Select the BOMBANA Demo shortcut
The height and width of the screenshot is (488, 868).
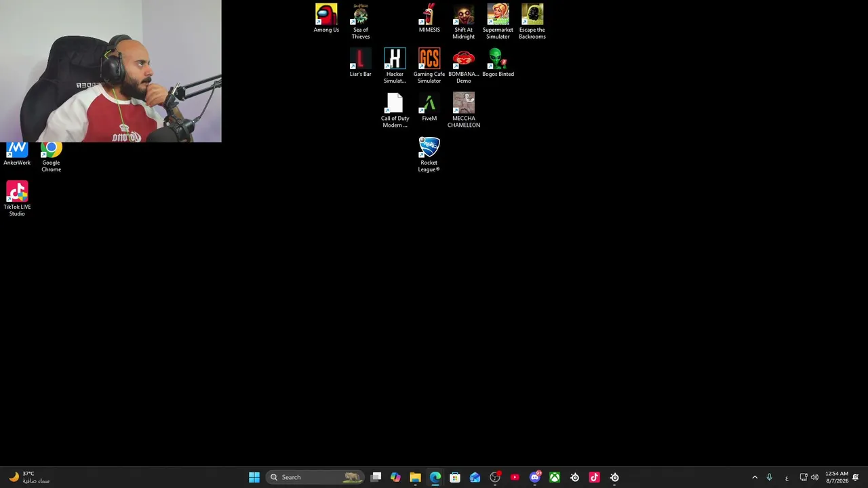click(464, 66)
